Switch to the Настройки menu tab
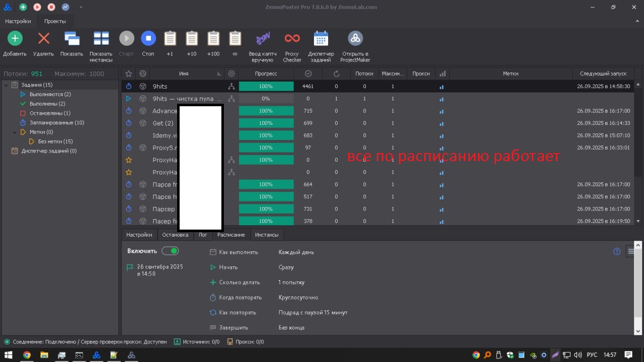 [18, 21]
